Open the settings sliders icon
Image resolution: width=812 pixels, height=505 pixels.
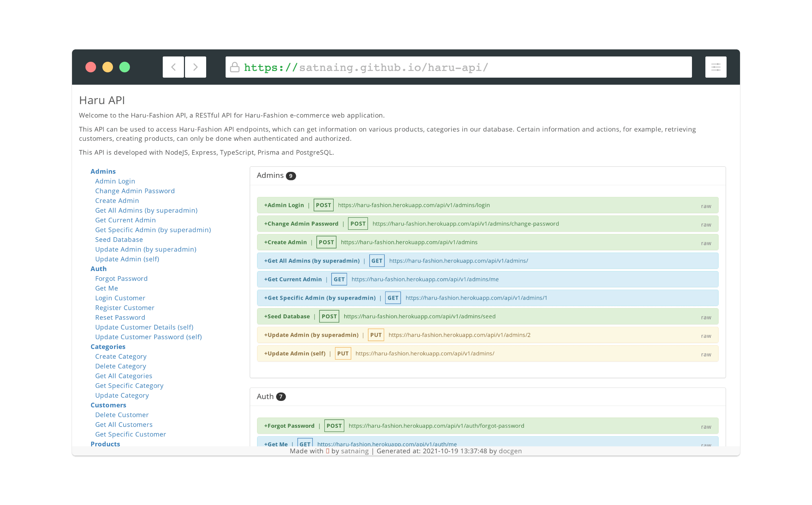pos(716,67)
